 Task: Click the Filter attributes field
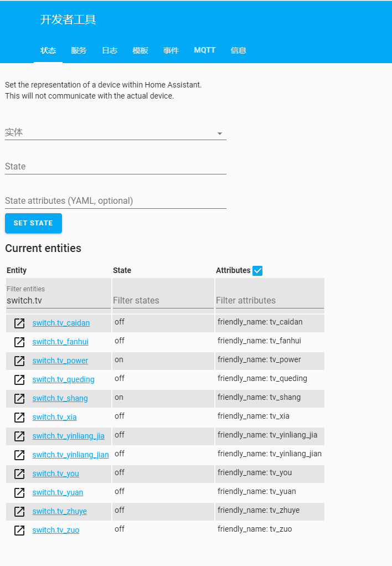(270, 300)
